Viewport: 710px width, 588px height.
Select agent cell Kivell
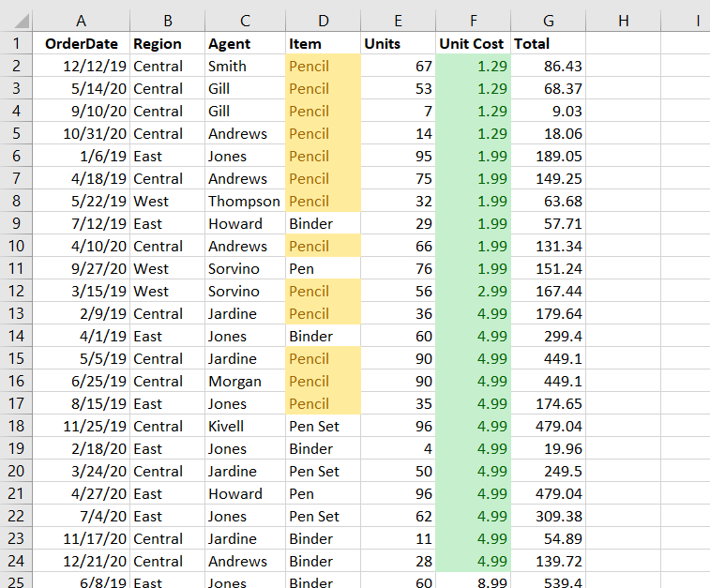(x=245, y=426)
